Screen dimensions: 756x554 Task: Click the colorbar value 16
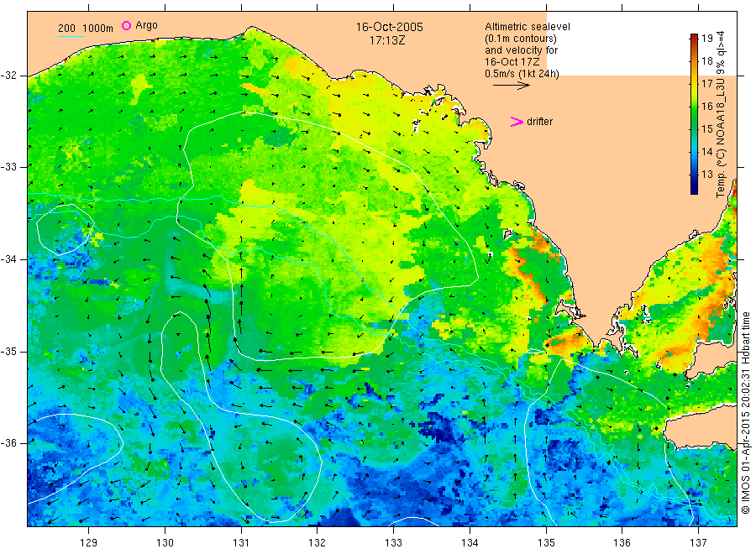(706, 107)
